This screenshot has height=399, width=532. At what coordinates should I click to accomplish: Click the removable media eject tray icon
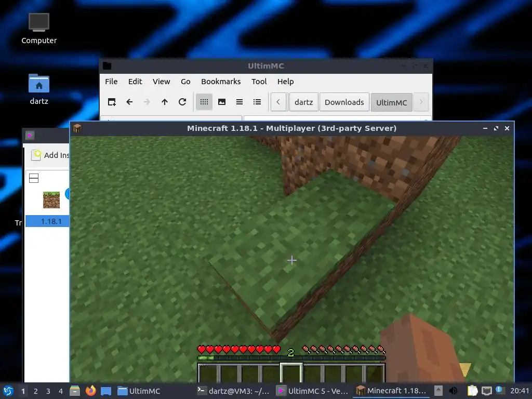coord(438,391)
